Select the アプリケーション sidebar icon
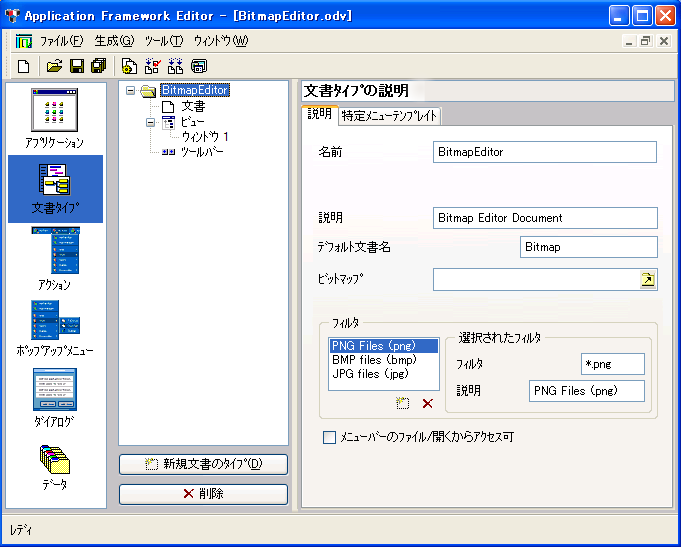The height and width of the screenshot is (547, 681). click(x=54, y=118)
